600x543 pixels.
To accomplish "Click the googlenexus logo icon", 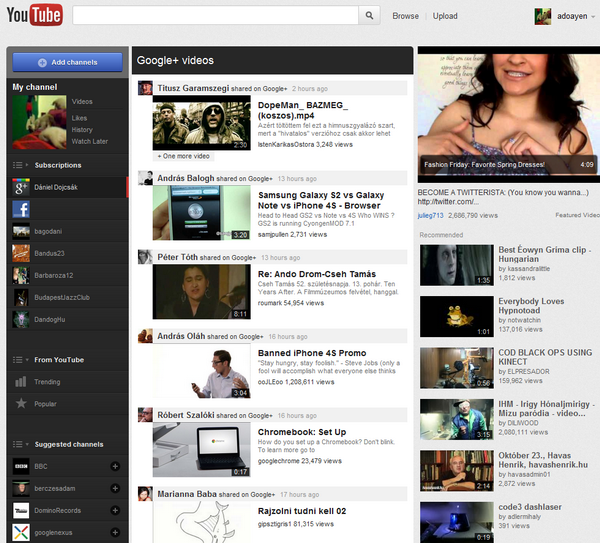I will click(21, 532).
